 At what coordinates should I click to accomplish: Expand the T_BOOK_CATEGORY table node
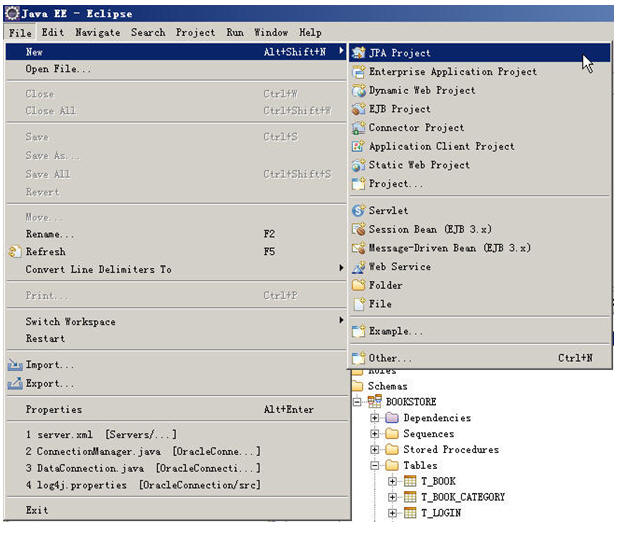391,497
